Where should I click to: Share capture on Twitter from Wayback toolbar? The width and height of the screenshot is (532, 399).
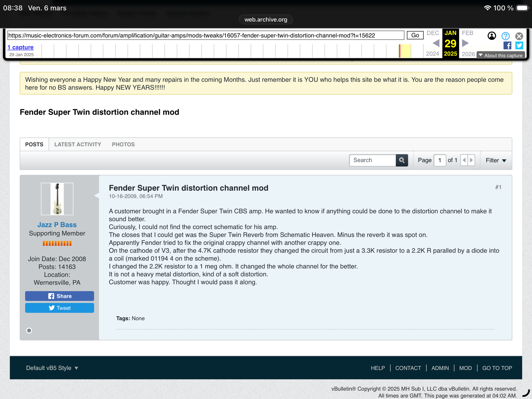coord(519,45)
